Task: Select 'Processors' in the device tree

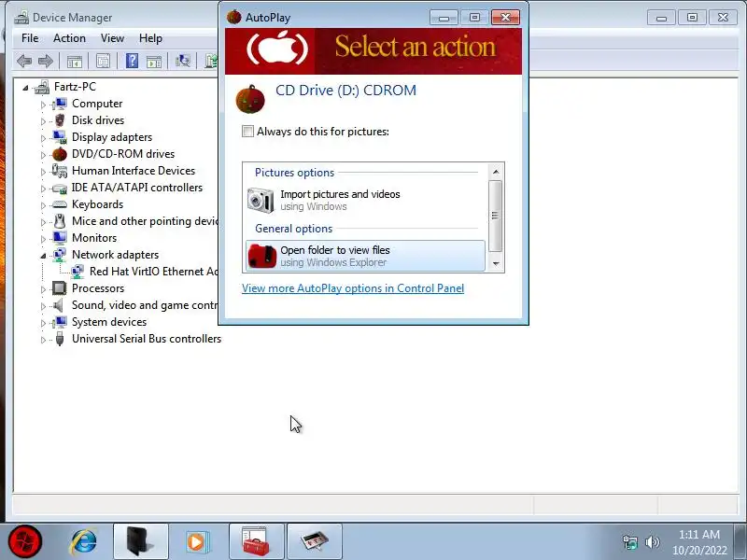Action: [98, 288]
